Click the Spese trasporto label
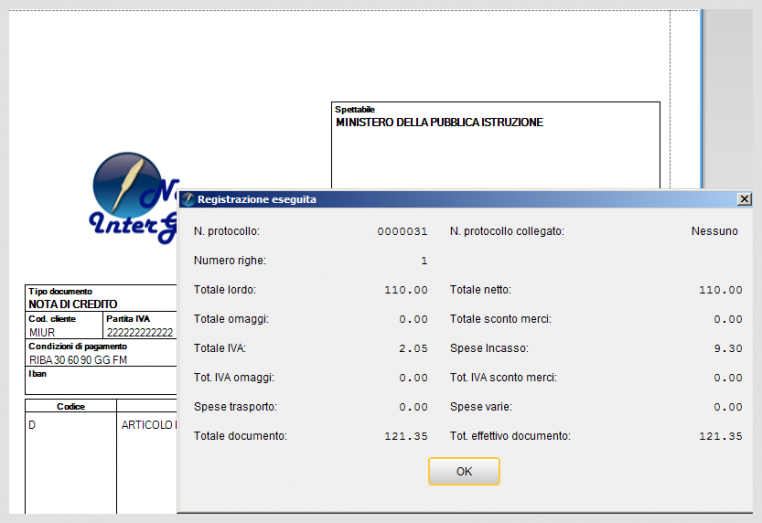Viewport: 762px width, 523px height. click(x=235, y=407)
